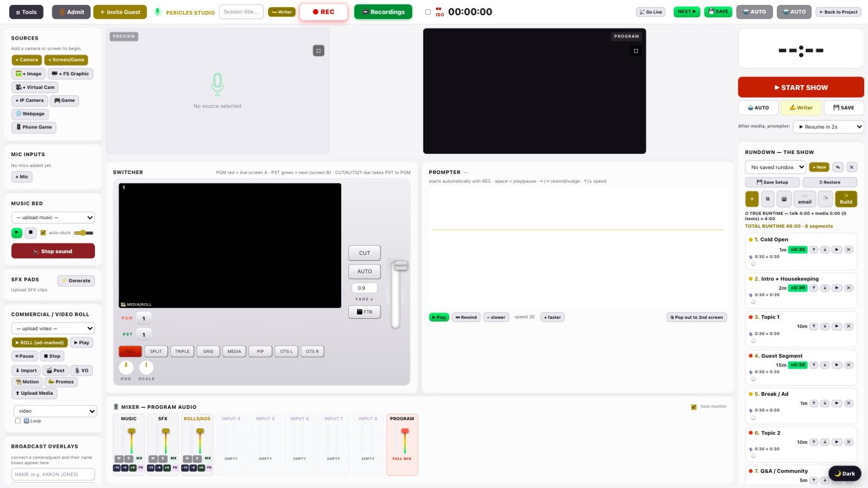
Task: Add an Image source
Action: [29, 74]
